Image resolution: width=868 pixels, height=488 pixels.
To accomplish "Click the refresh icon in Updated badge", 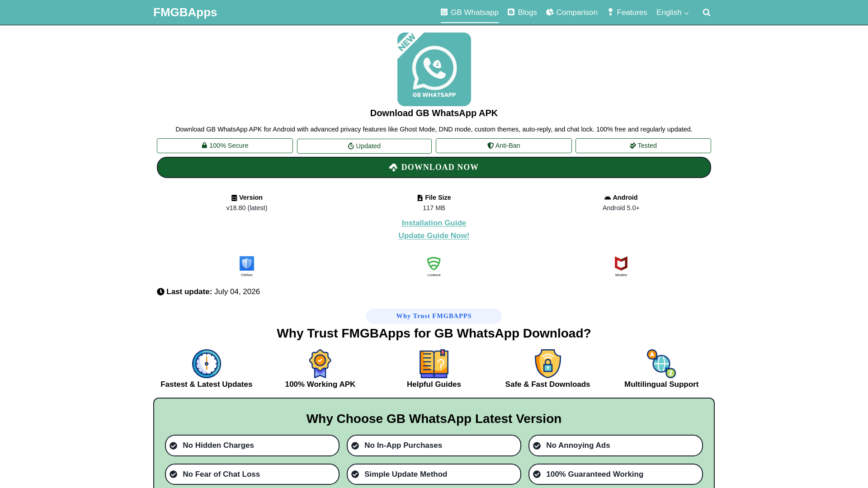I will pyautogui.click(x=351, y=146).
